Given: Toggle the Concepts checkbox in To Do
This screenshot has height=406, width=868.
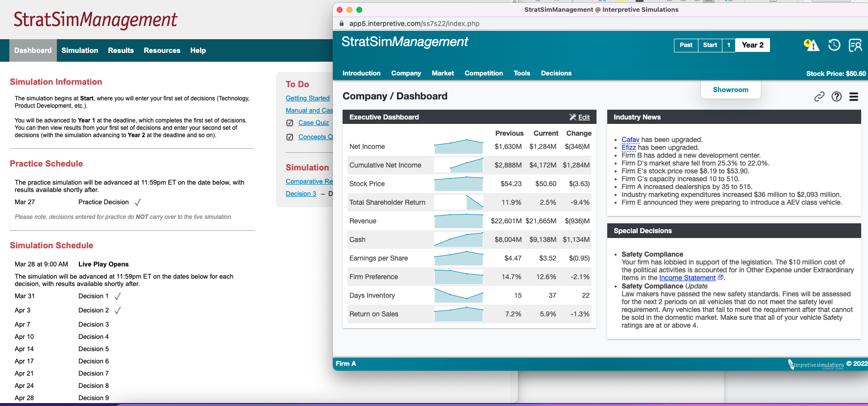Looking at the screenshot, I should tap(290, 137).
